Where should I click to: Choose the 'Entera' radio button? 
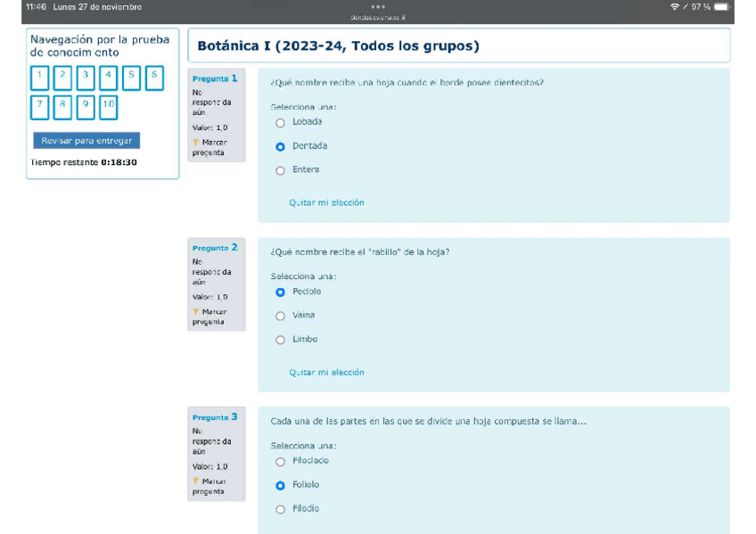(280, 170)
